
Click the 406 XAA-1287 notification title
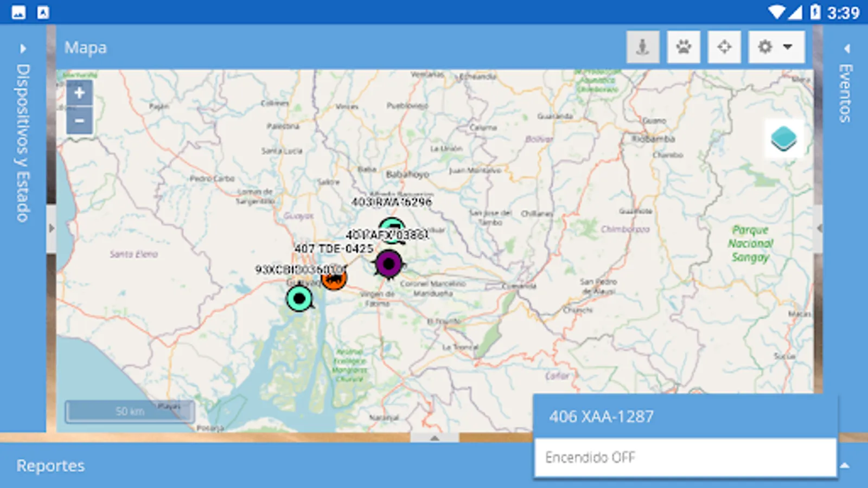601,416
